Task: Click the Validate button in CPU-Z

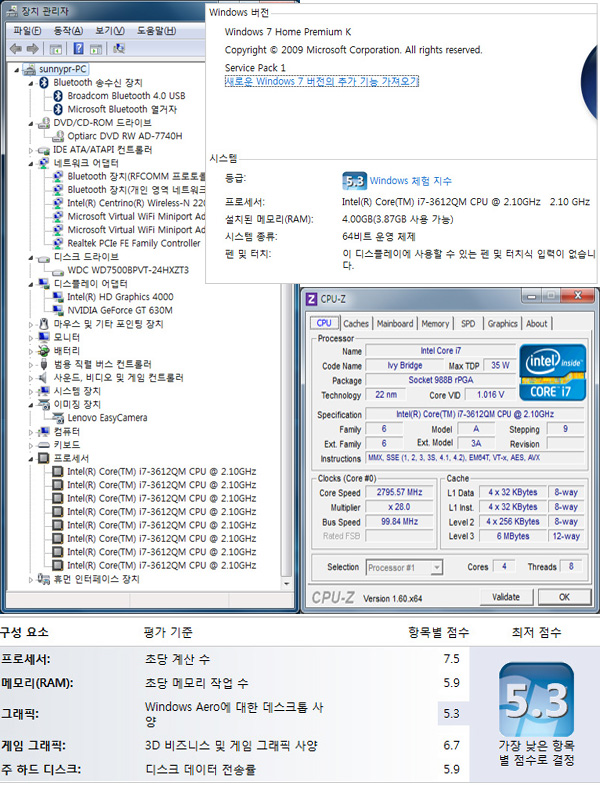Action: pyautogui.click(x=506, y=597)
